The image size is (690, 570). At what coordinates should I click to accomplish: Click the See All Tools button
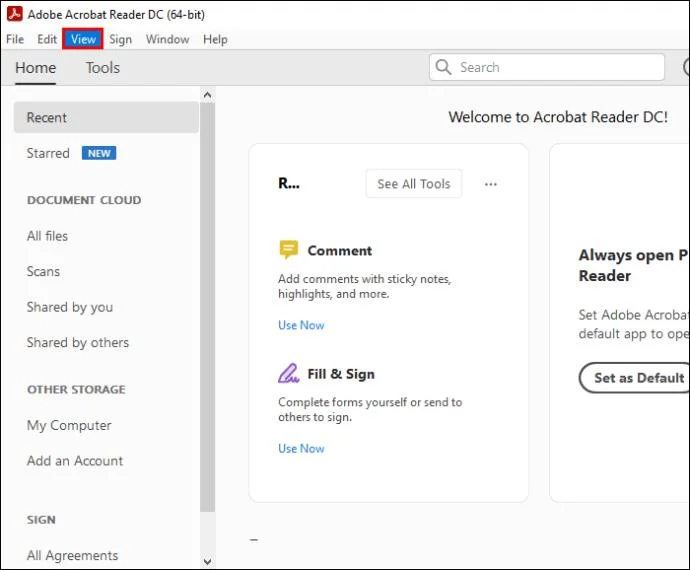pyautogui.click(x=414, y=184)
